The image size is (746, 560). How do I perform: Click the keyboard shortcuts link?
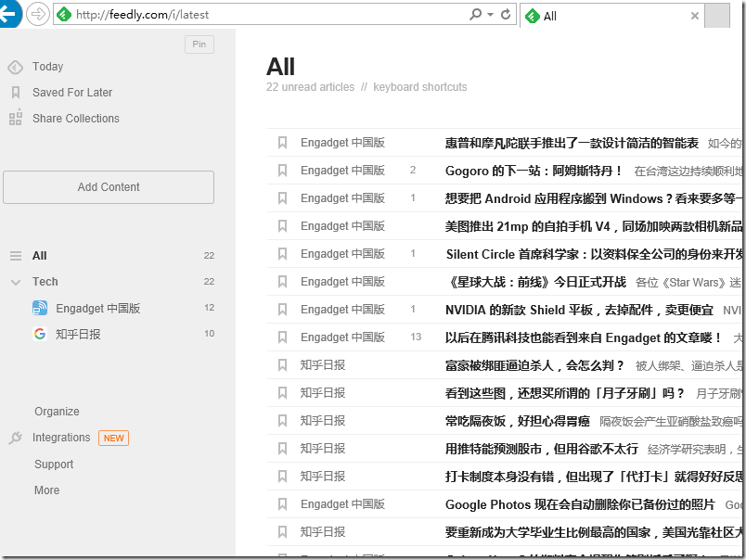pos(420,87)
